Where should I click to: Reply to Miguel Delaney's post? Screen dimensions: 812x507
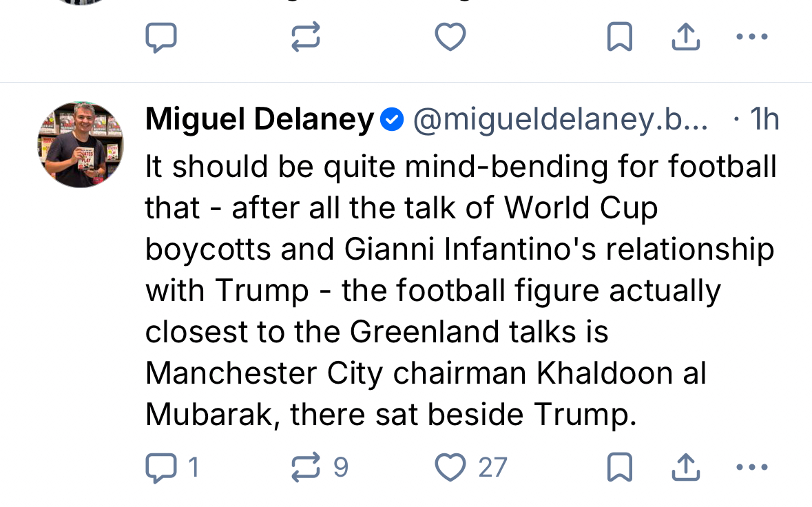pyautogui.click(x=162, y=468)
